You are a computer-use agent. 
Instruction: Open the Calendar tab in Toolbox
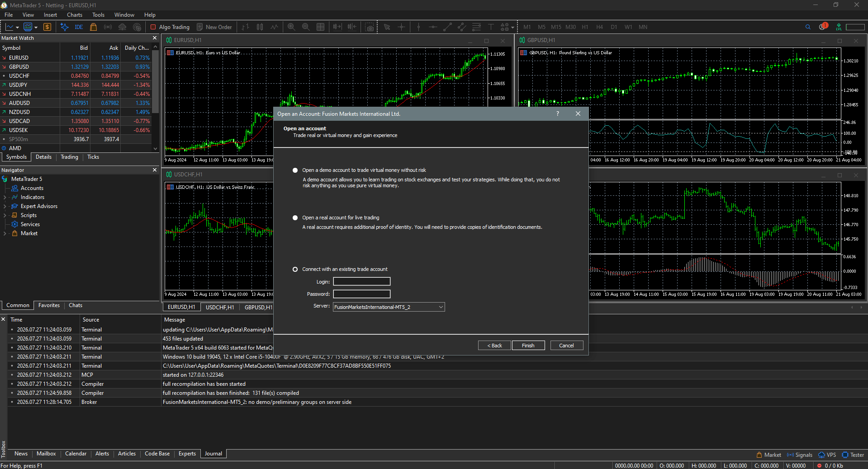tap(76, 454)
